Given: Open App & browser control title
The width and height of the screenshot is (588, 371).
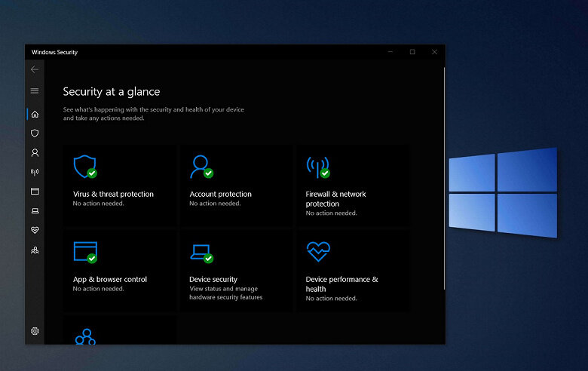Looking at the screenshot, I should (110, 279).
